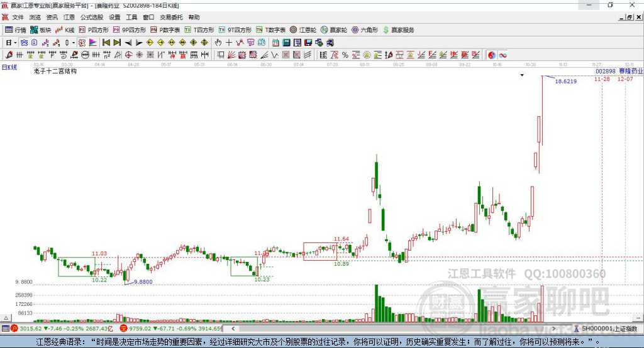Select the rectangle box drawing tool
644x348 pixels.
221,55
